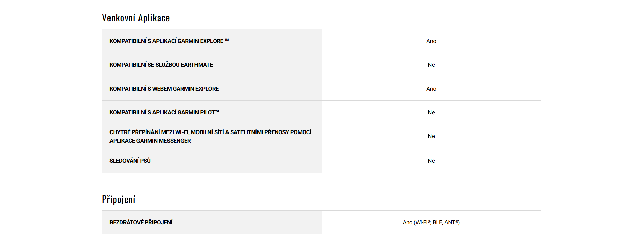
Task: Click the "Aplikace Garmin Messenger" second text line
Action: pos(150,141)
